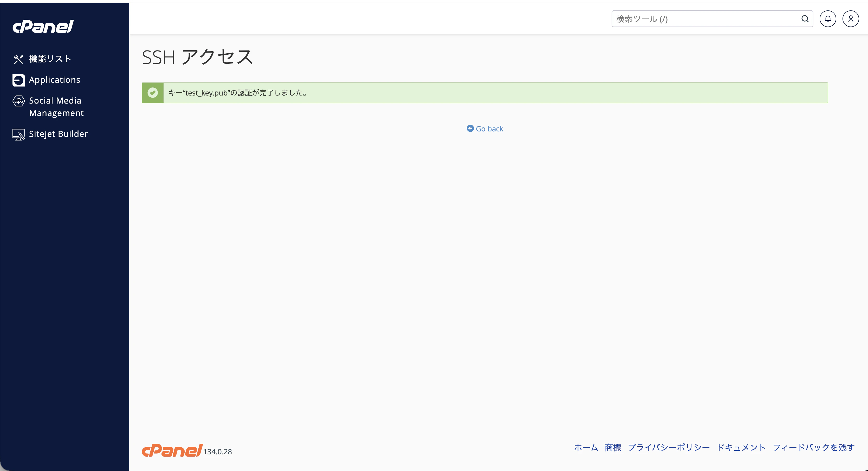Image resolution: width=868 pixels, height=471 pixels.
Task: Click the version number 134.0.28
Action: coord(217,452)
